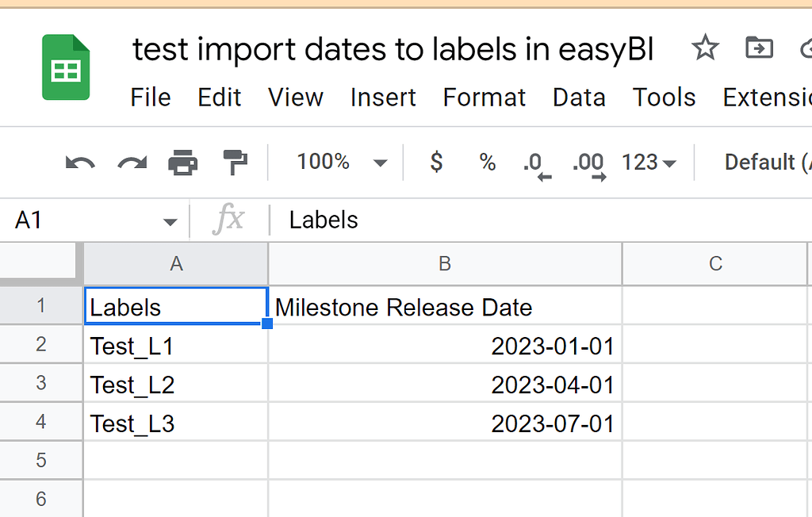The image size is (812, 517).
Task: Select the Paint format tool
Action: 235,162
